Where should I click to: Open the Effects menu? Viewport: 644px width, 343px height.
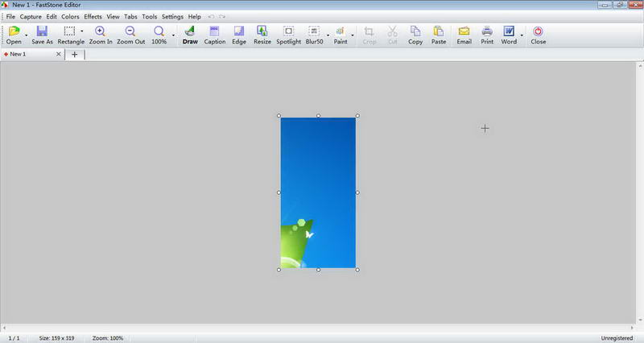click(93, 16)
